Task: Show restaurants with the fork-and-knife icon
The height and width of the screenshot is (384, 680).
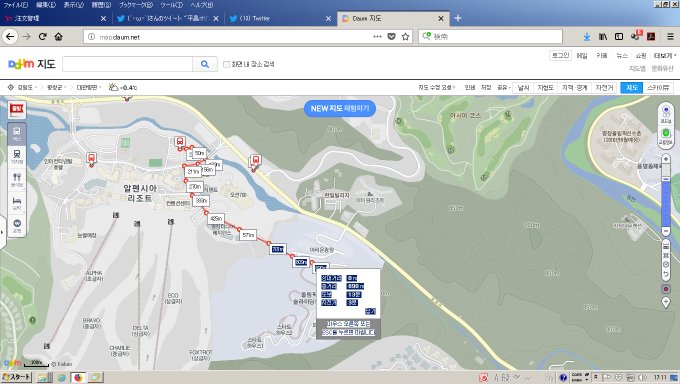Action: 17,179
